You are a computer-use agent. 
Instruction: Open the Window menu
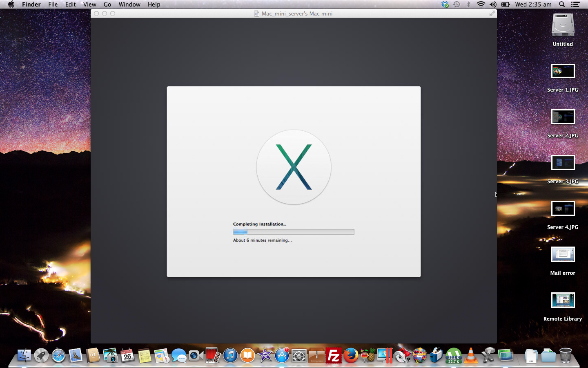click(x=129, y=4)
